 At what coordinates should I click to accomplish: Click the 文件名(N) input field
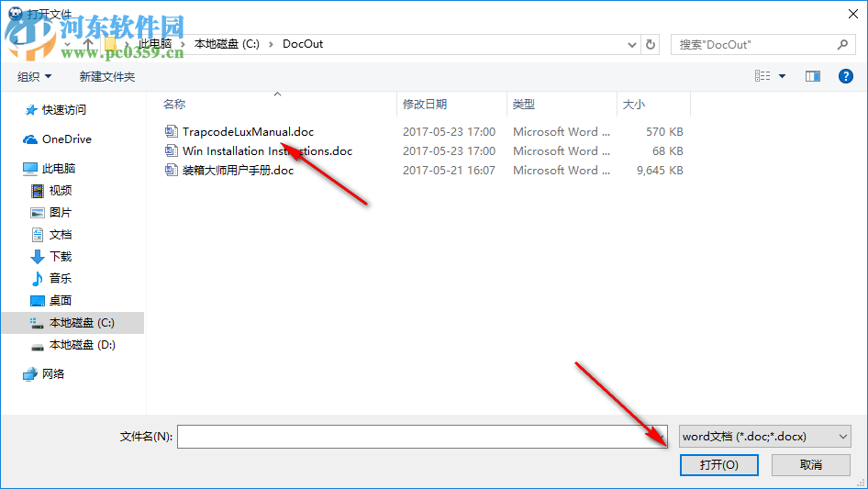422,437
